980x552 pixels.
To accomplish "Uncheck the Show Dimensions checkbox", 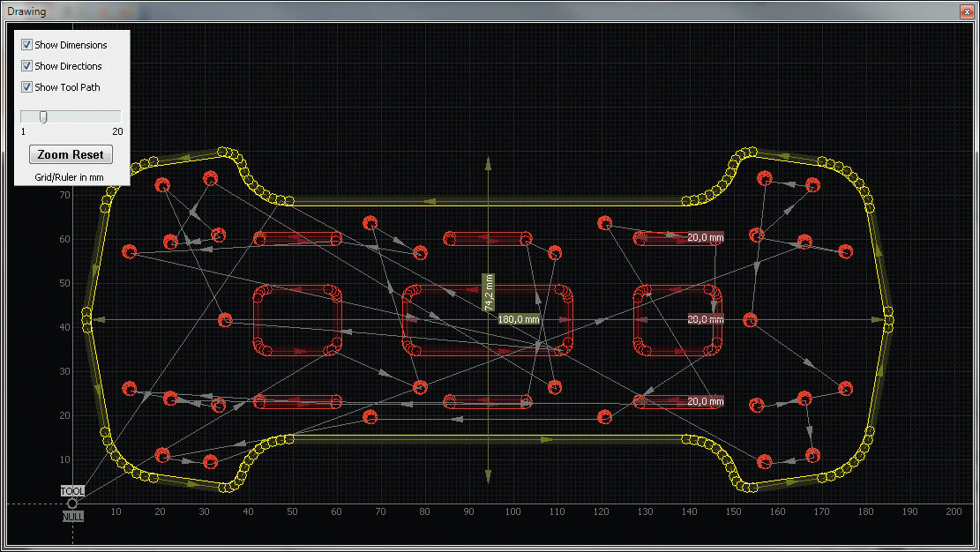I will [x=27, y=45].
